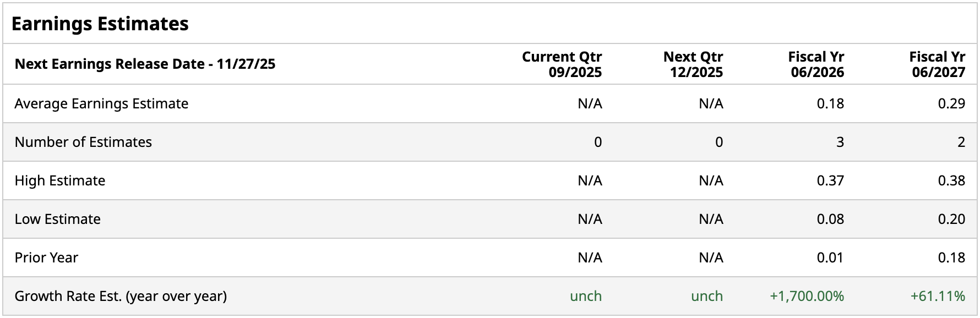Click the +61.11% growth rate value
This screenshot has height=318, width=980.
[x=938, y=296]
